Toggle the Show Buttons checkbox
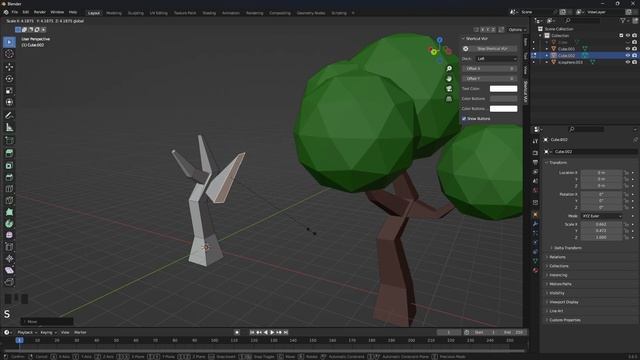Viewport: 640px width, 360px height. click(x=464, y=118)
